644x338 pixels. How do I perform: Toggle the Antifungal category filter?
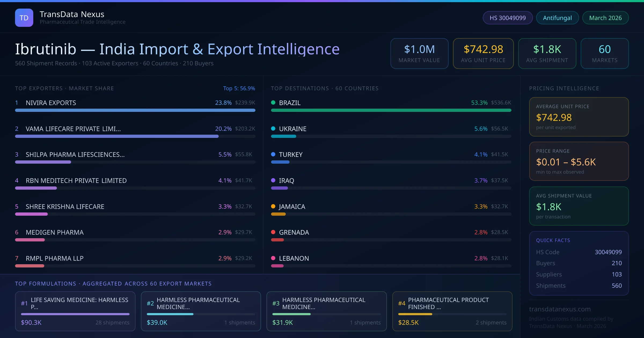tap(557, 17)
